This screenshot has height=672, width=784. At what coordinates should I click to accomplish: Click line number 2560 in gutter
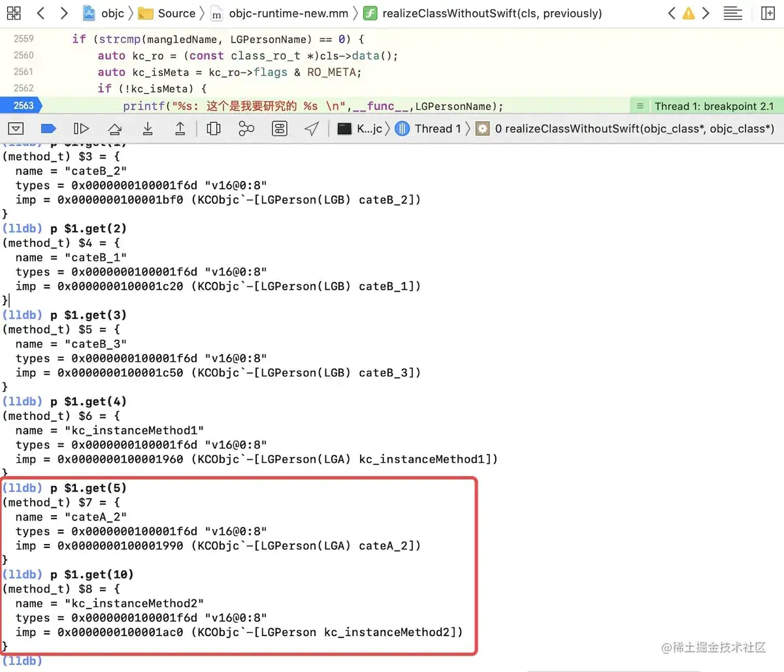click(x=24, y=56)
